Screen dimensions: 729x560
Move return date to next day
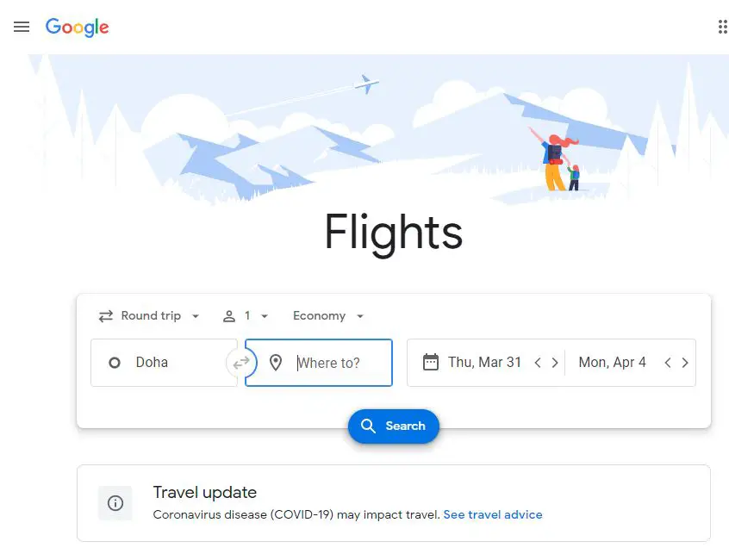(x=685, y=363)
